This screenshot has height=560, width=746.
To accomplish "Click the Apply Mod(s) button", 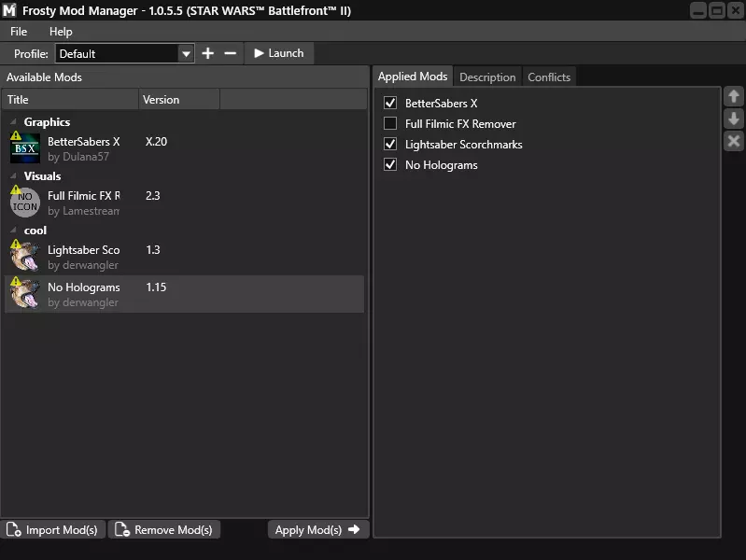I will click(317, 529).
